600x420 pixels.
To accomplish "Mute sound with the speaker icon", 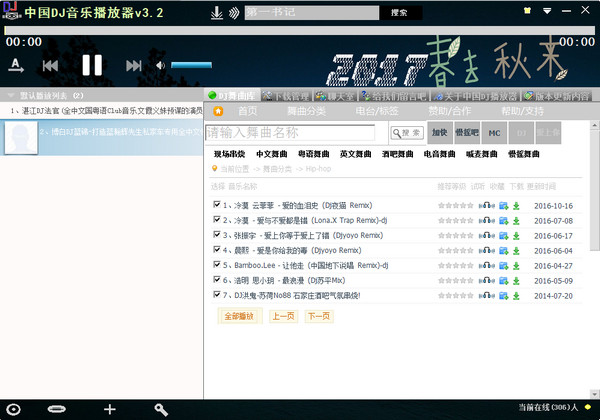I will [160, 66].
